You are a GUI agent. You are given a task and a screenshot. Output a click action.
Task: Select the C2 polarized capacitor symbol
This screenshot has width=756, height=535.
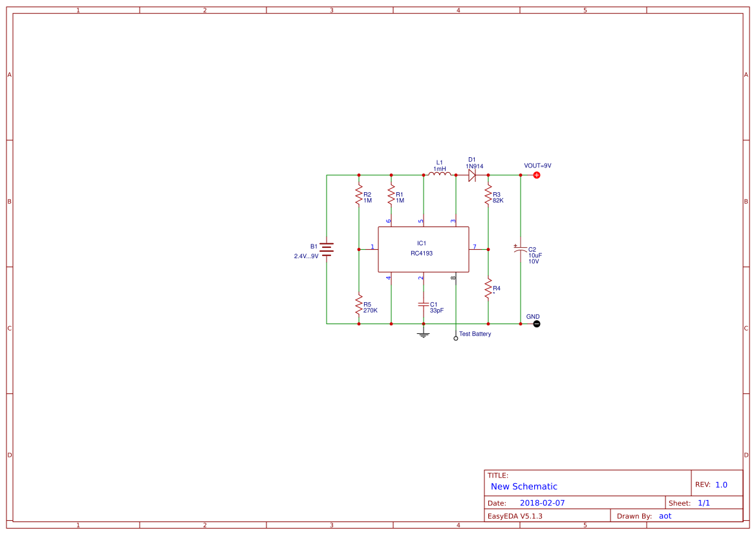(520, 249)
